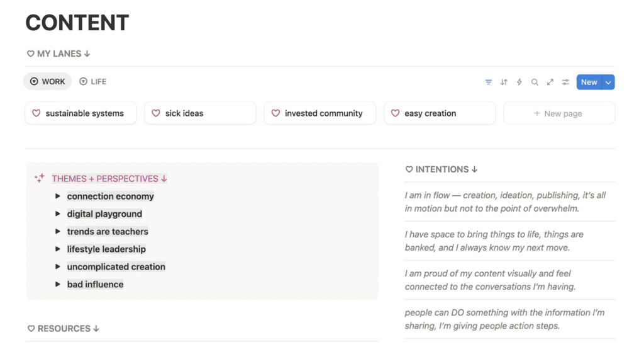
Task: Click heart icon on sustainable systems card
Action: (x=36, y=113)
